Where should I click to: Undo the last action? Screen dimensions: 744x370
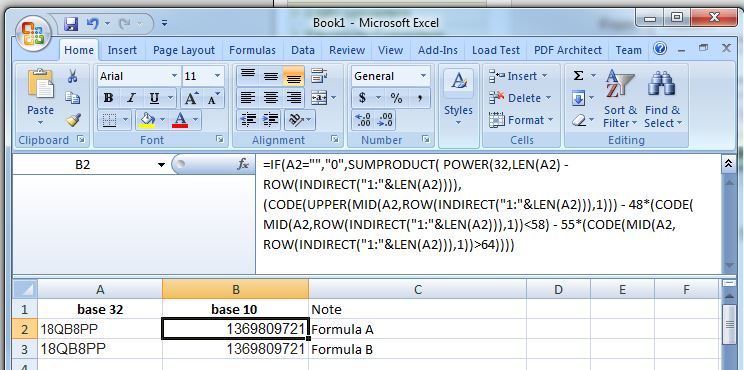coord(93,23)
